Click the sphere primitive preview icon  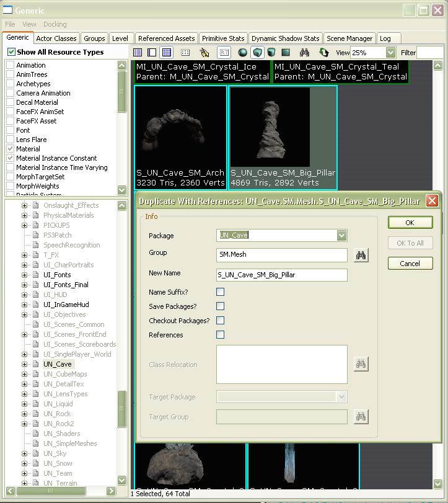click(x=243, y=53)
